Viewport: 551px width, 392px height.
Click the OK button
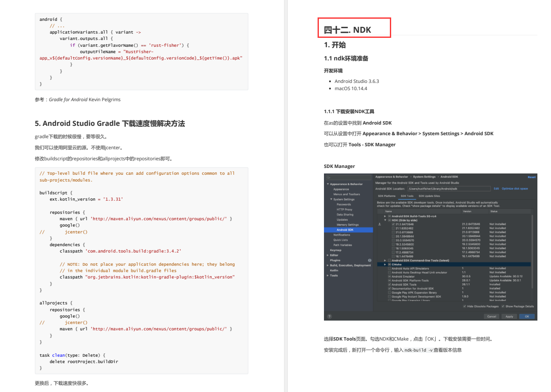tap(527, 316)
